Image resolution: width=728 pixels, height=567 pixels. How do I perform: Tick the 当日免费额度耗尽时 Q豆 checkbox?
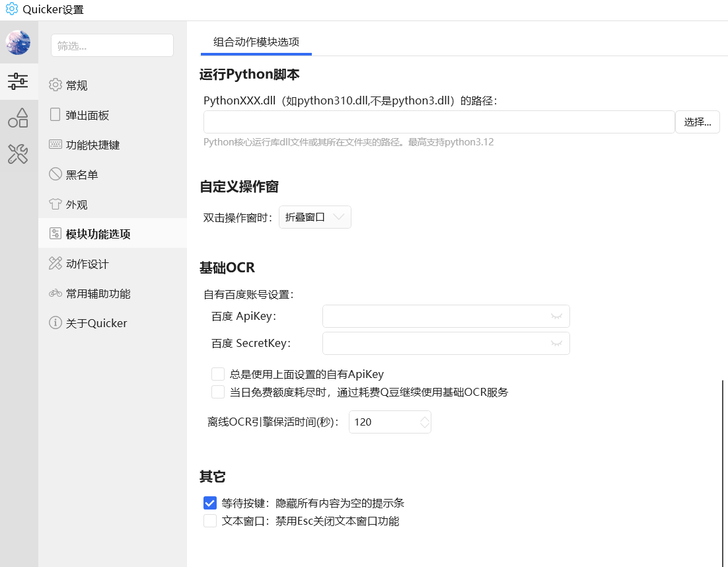(218, 392)
